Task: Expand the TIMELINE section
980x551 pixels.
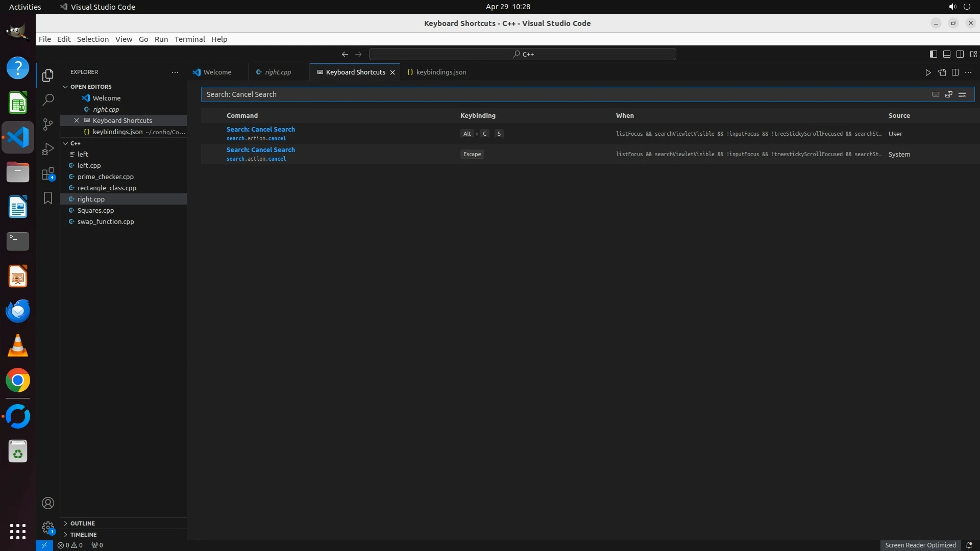Action: click(x=83, y=535)
